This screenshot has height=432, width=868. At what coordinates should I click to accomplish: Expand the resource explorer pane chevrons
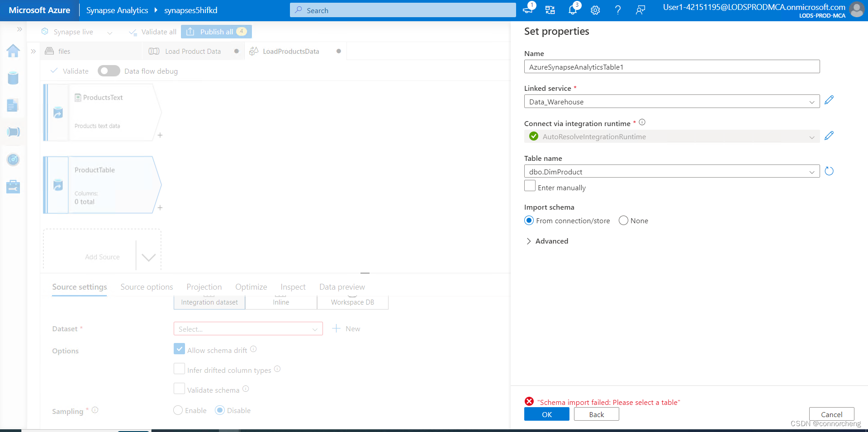33,51
